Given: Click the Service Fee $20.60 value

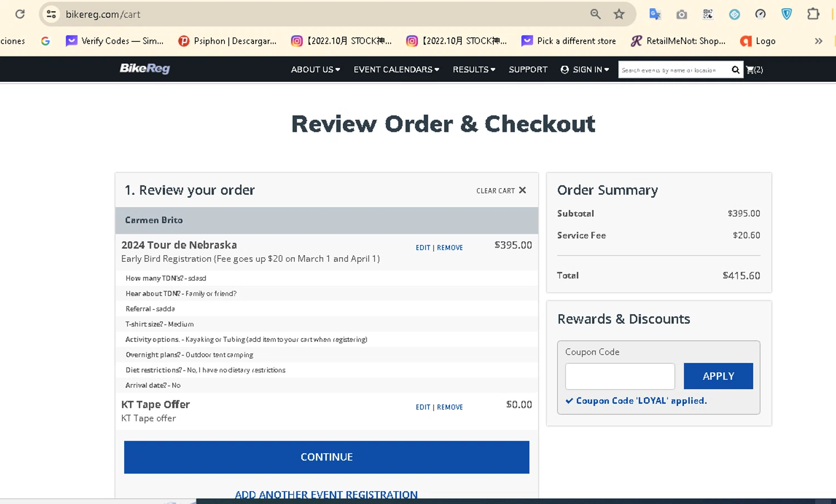Looking at the screenshot, I should tap(746, 236).
